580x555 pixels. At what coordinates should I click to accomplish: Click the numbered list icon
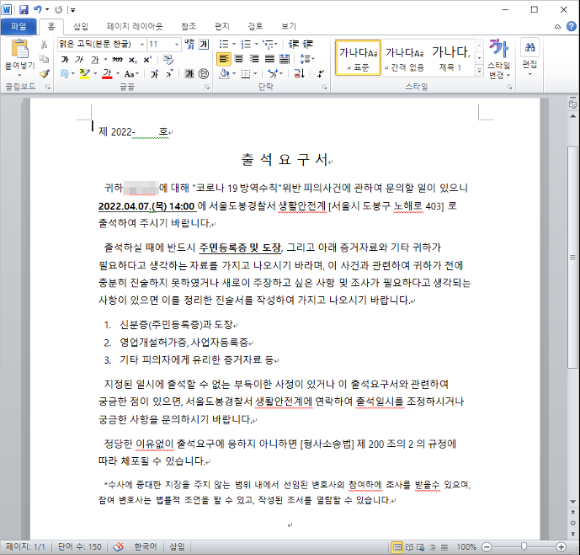[x=246, y=44]
